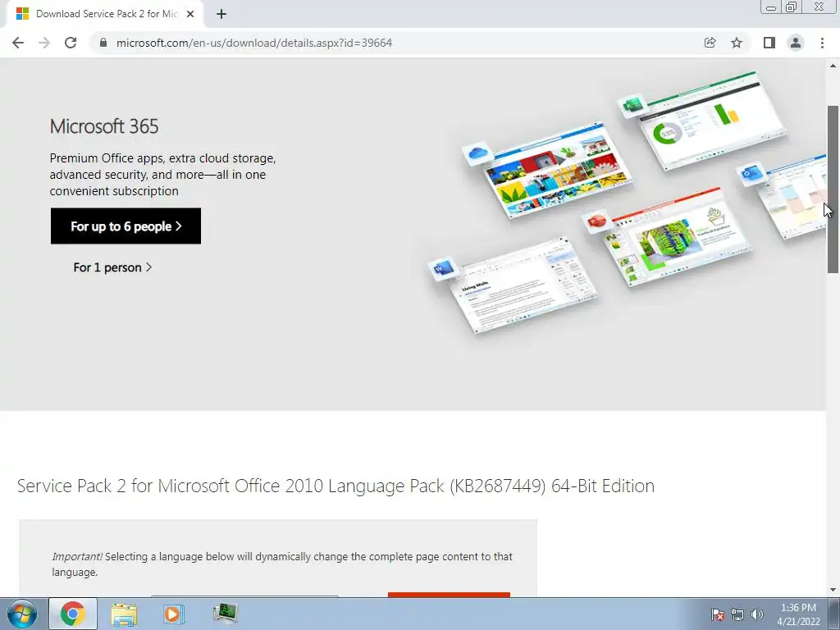
Task: Click the For up to 6 people button
Action: point(126,226)
